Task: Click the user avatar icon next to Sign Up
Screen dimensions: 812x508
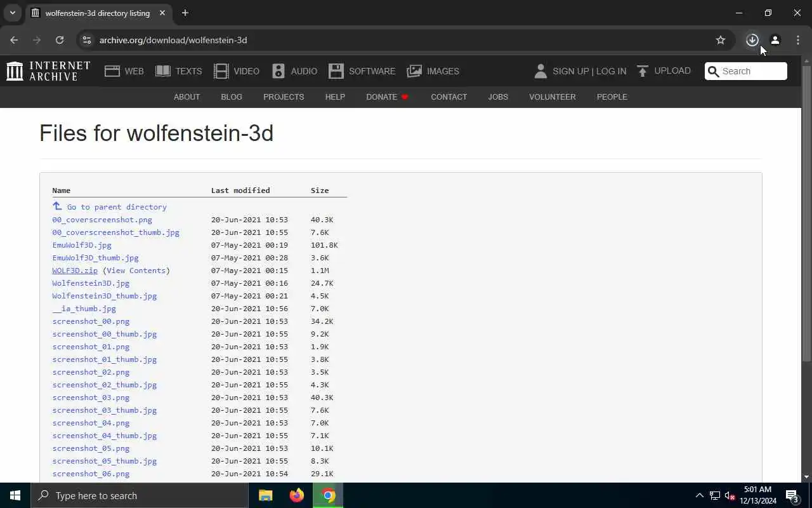Action: coord(540,71)
